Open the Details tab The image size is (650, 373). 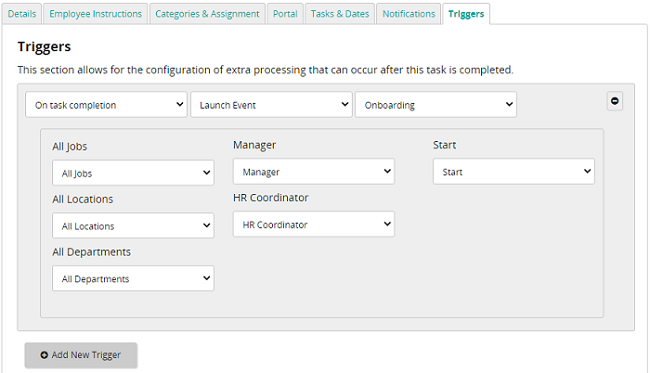coord(22,14)
